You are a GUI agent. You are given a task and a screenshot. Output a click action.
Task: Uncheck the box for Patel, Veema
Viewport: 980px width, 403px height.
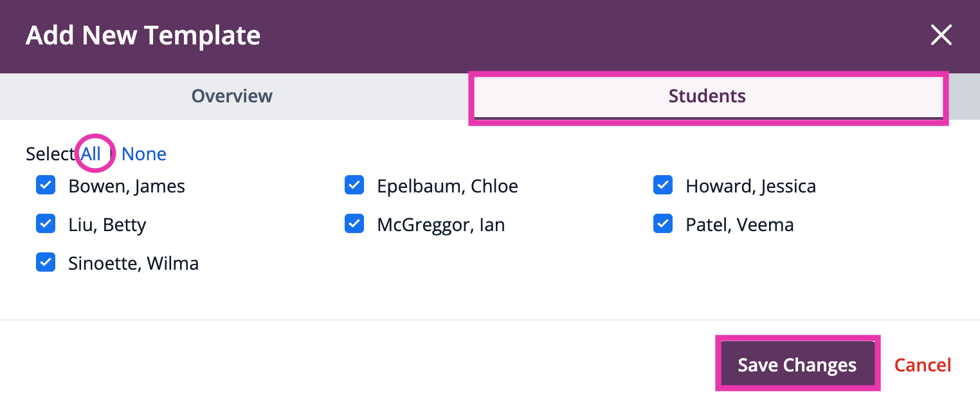pyautogui.click(x=663, y=224)
